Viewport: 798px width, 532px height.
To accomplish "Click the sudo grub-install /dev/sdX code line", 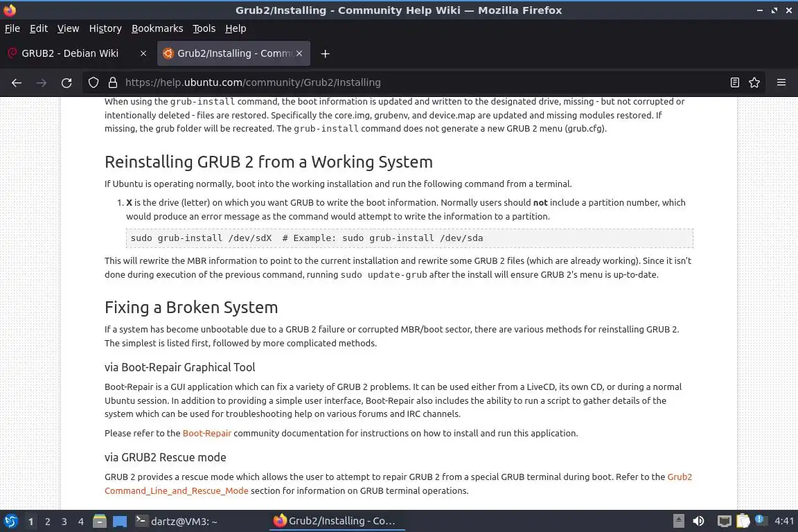I will 409,238.
